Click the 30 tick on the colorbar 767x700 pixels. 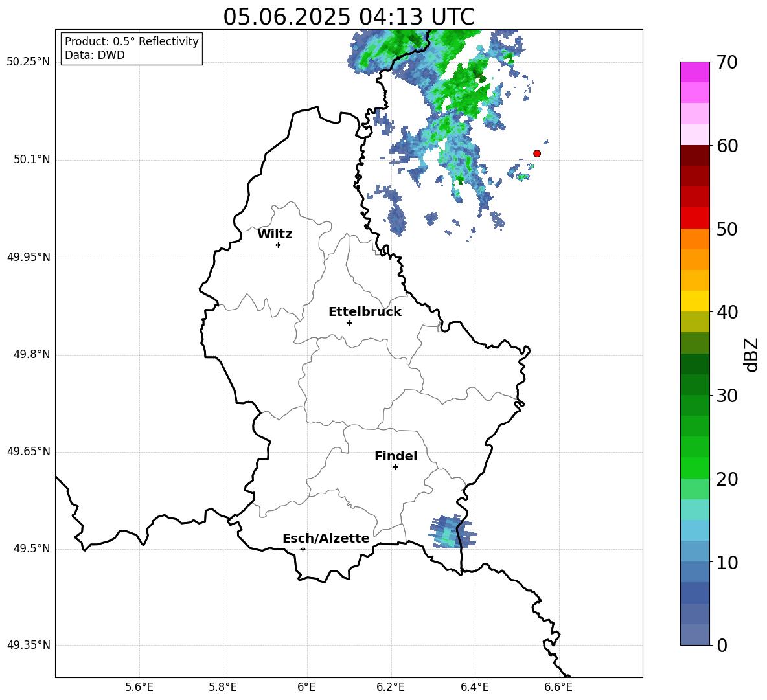tap(727, 395)
